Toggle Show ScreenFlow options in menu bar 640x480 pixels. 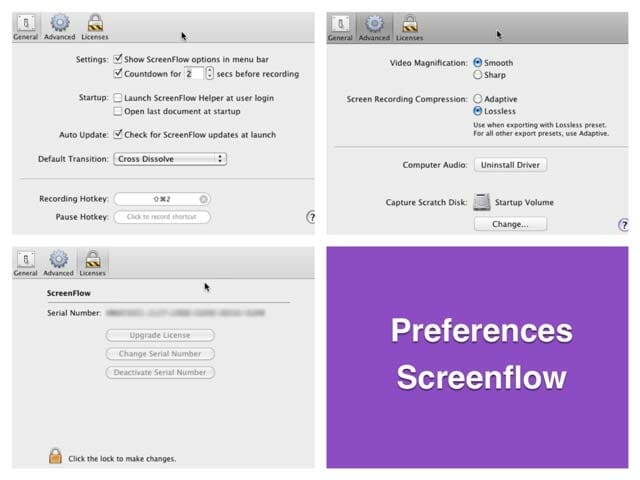click(119, 60)
